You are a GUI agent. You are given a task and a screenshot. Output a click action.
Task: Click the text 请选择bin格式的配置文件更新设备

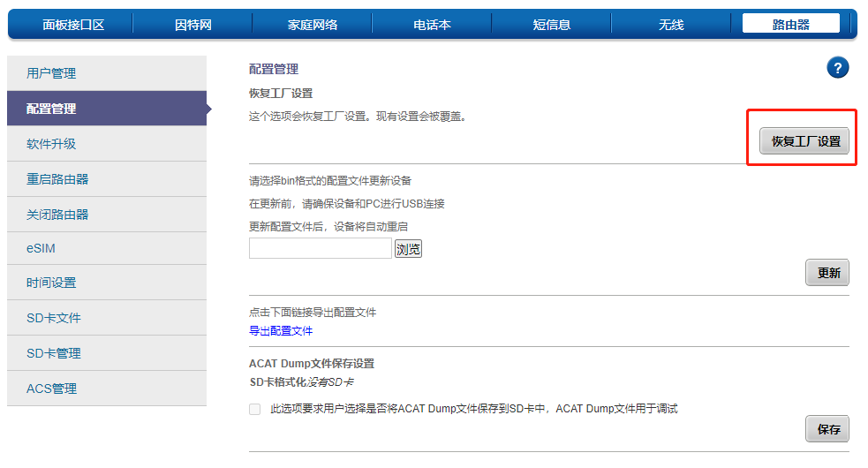point(330,181)
